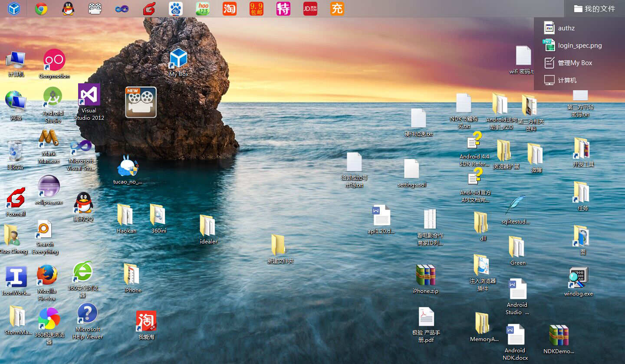The height and width of the screenshot is (364, 625).
Task: Select the Haokan folder
Action: click(126, 219)
